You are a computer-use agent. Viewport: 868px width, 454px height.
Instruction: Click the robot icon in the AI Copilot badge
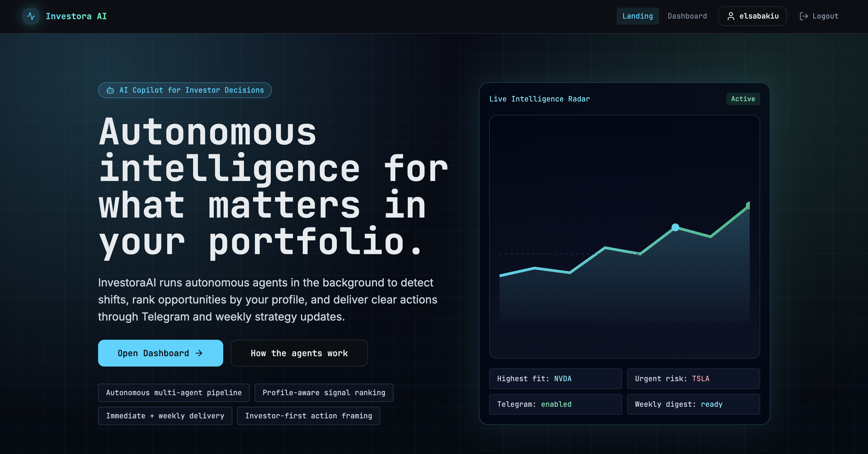click(110, 90)
